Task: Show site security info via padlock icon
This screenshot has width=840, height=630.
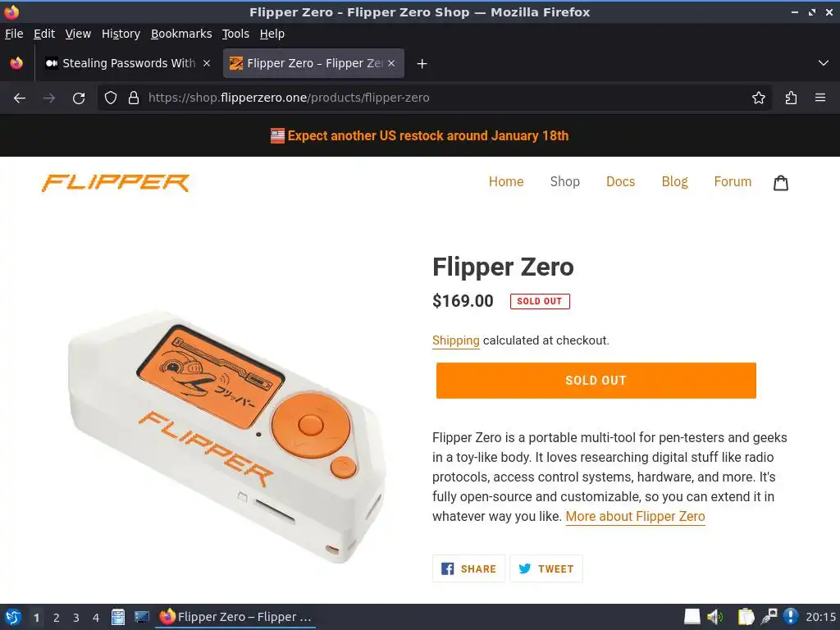Action: pyautogui.click(x=134, y=98)
